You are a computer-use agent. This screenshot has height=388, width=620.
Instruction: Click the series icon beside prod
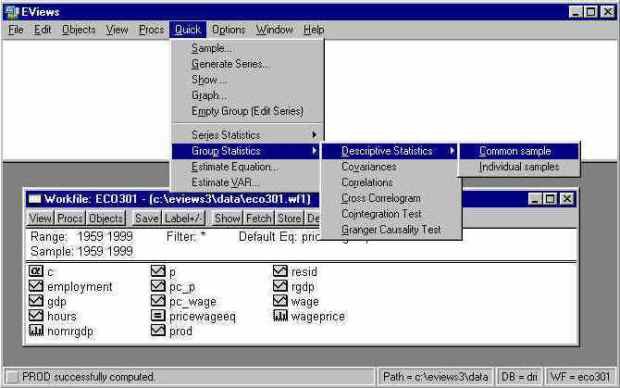pyautogui.click(x=158, y=330)
